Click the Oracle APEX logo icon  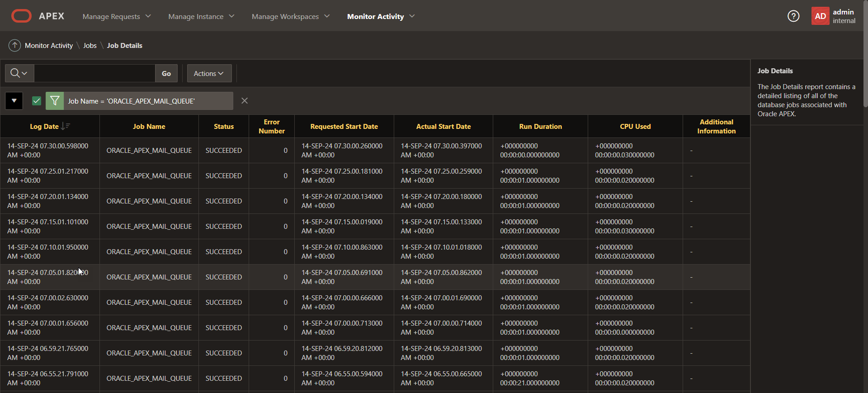click(x=21, y=16)
